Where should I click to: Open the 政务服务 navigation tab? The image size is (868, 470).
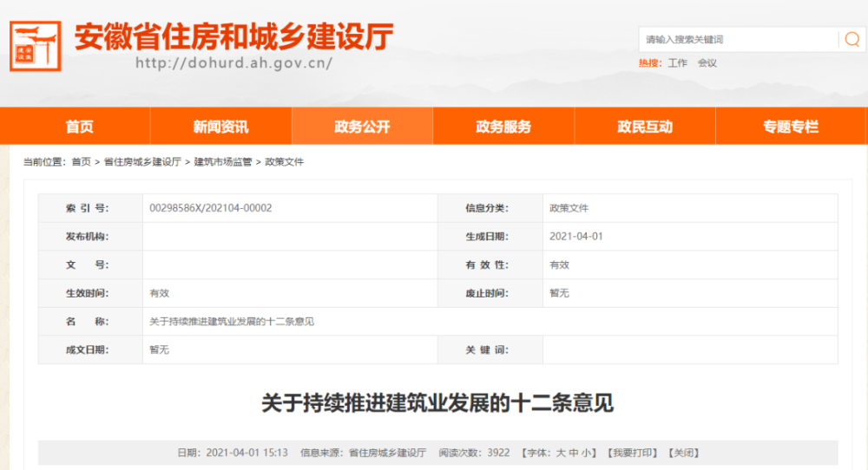503,126
